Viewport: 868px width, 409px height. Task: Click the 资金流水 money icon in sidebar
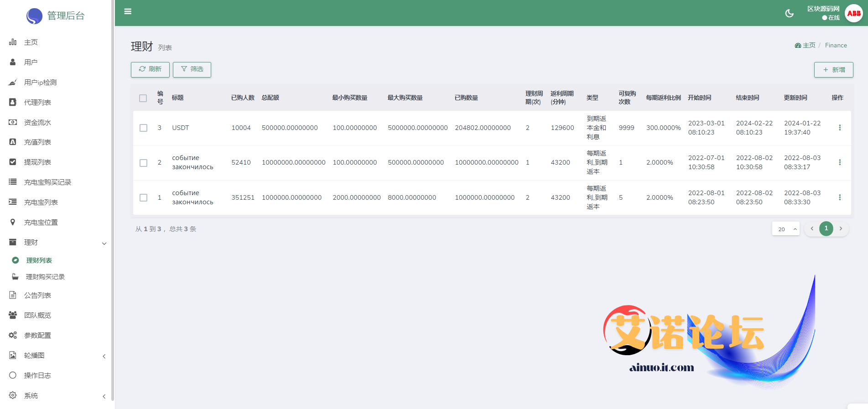[13, 122]
